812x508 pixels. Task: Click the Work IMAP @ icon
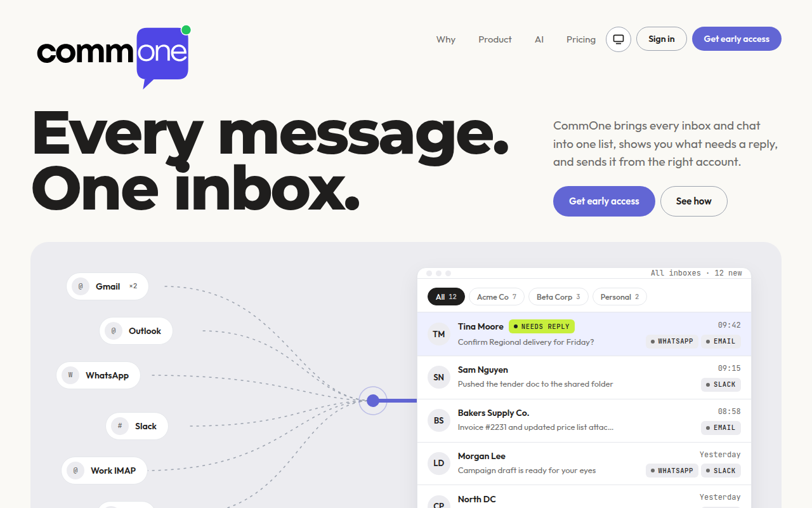75,471
